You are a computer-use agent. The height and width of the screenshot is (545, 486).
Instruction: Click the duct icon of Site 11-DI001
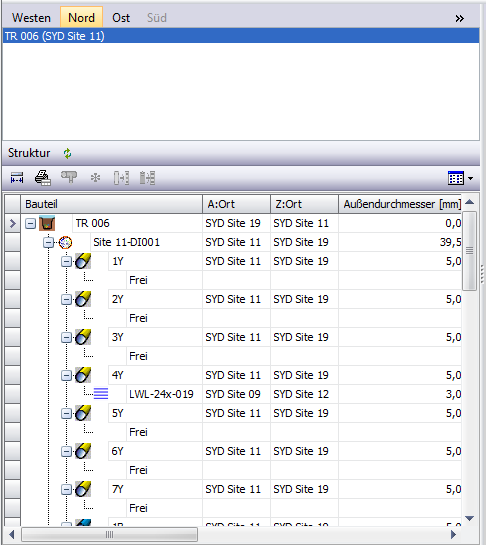[65, 242]
